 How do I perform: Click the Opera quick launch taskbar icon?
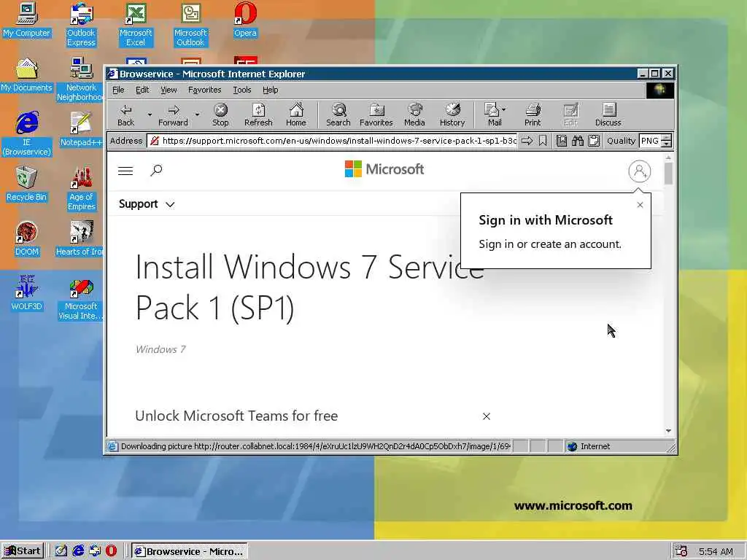(111, 551)
